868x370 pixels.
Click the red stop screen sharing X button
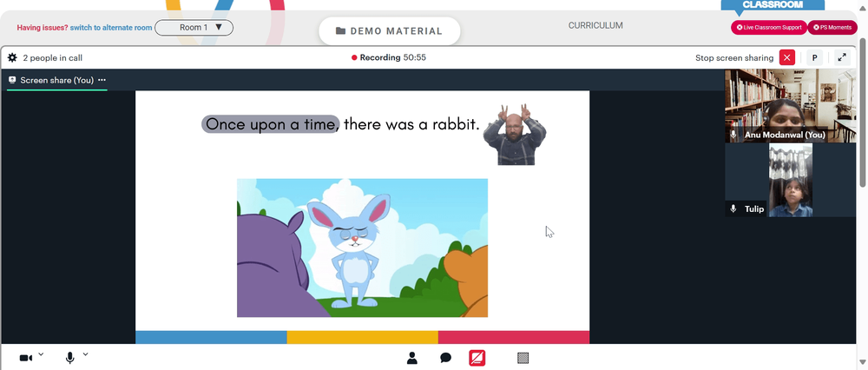coord(787,57)
